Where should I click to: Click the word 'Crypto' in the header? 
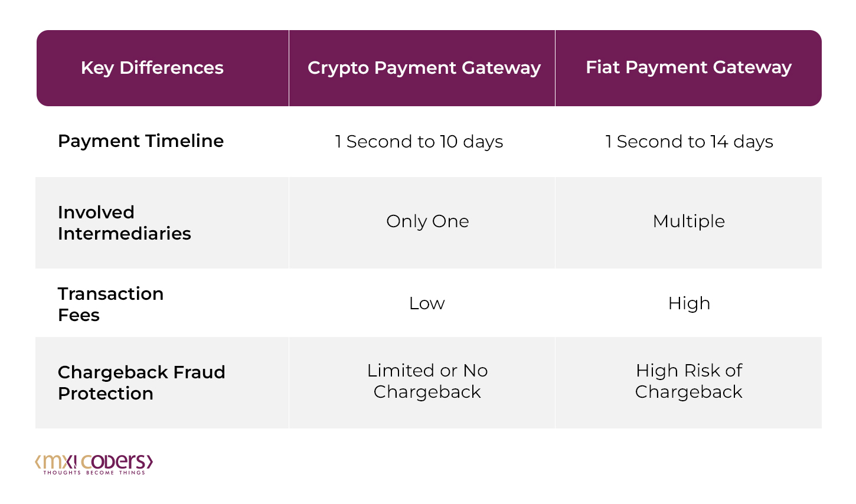338,68
